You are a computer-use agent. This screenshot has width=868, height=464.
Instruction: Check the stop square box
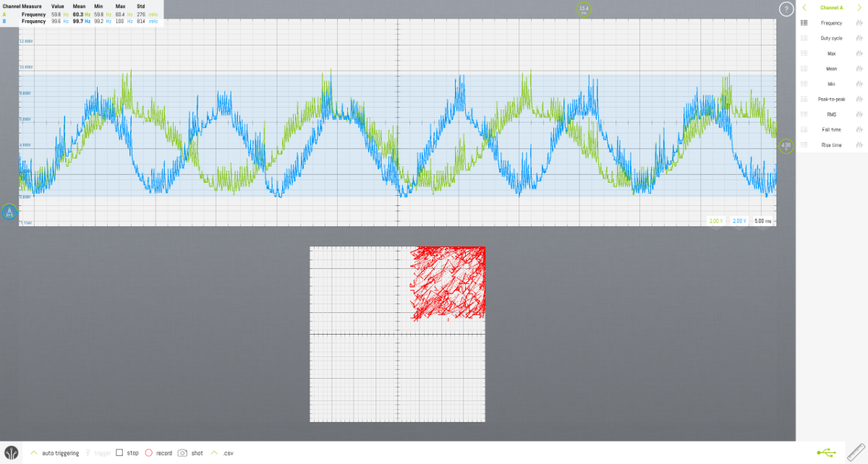[x=120, y=453]
